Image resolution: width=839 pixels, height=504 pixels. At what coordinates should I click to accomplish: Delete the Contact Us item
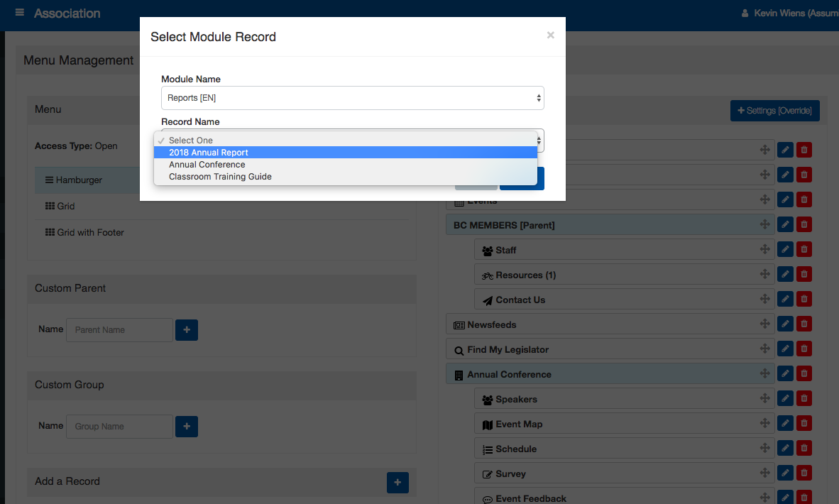click(x=804, y=299)
